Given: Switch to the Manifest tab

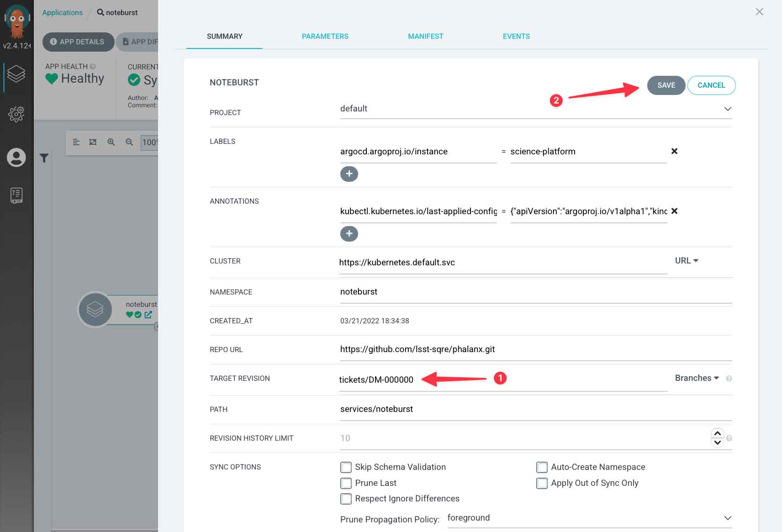Looking at the screenshot, I should (425, 36).
